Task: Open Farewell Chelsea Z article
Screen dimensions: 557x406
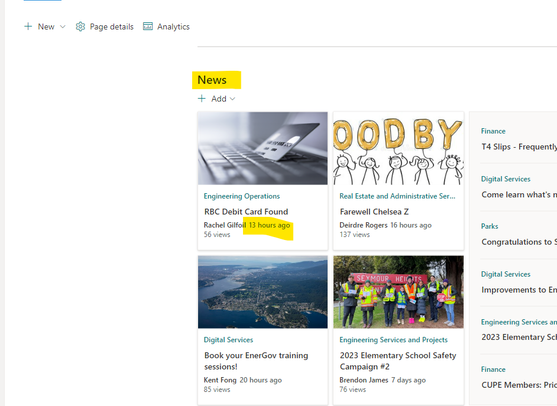Action: pyautogui.click(x=374, y=212)
